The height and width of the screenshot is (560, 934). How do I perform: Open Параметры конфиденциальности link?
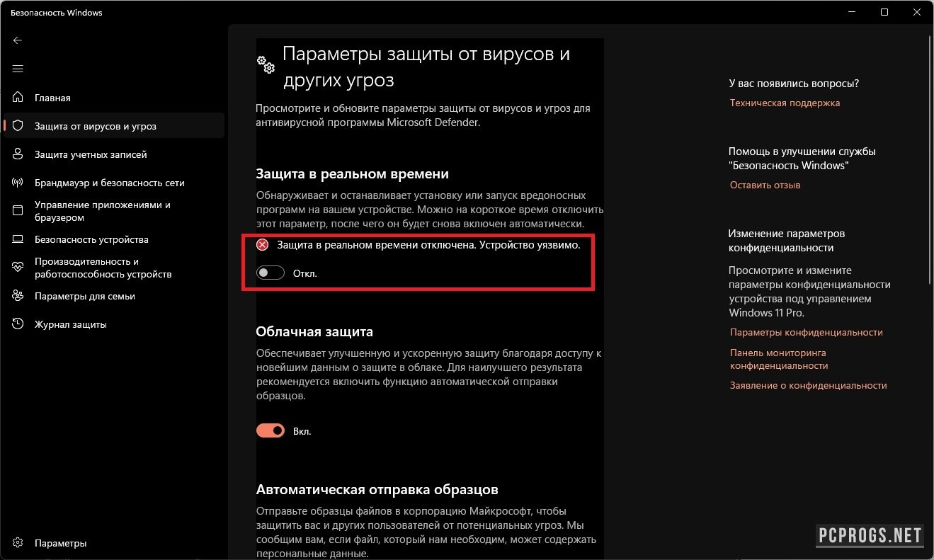pyautogui.click(x=806, y=332)
